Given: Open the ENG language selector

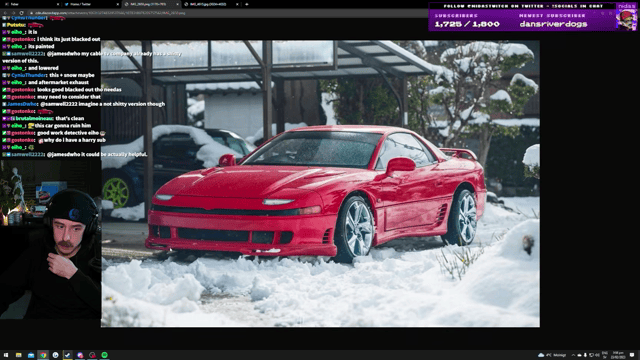Looking at the screenshot, I should coord(605,355).
